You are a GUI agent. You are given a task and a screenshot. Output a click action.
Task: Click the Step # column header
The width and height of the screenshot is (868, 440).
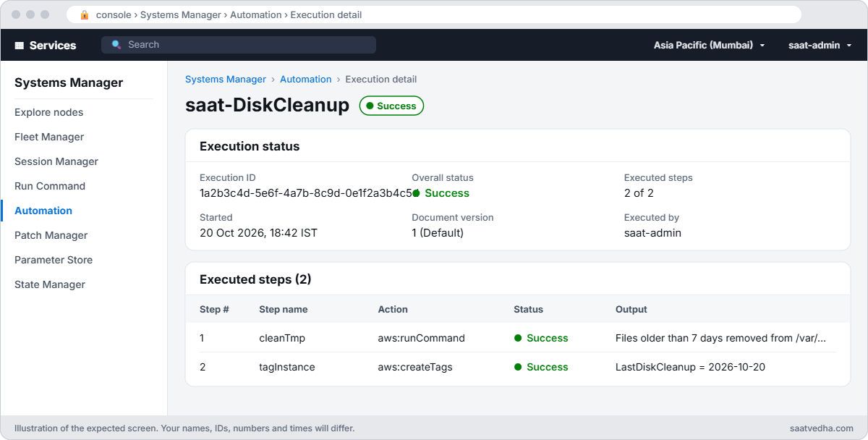(x=214, y=309)
